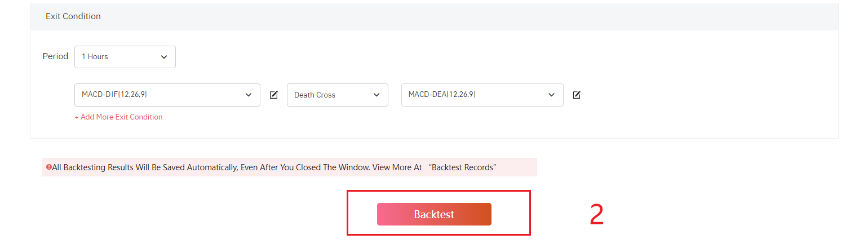Click the "View More At" text

coord(397,167)
